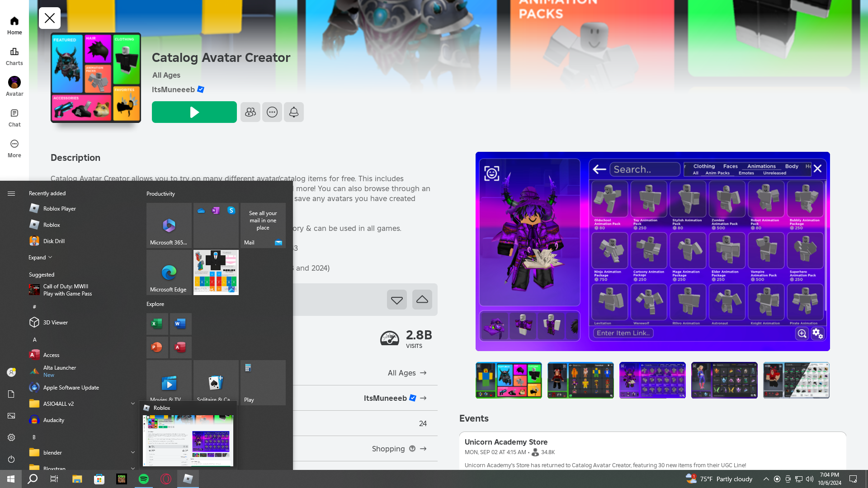Open Disk Drill from recently added
The height and width of the screenshot is (488, 868).
click(x=54, y=241)
